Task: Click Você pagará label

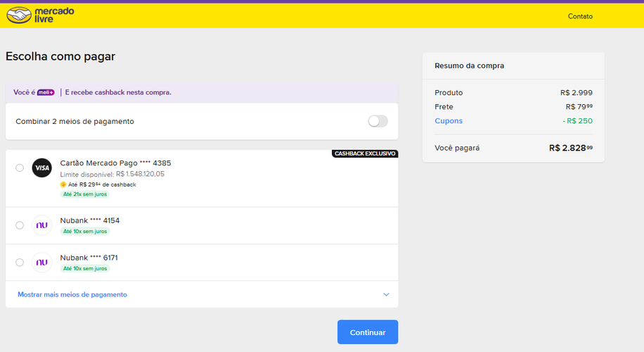Action: point(457,148)
